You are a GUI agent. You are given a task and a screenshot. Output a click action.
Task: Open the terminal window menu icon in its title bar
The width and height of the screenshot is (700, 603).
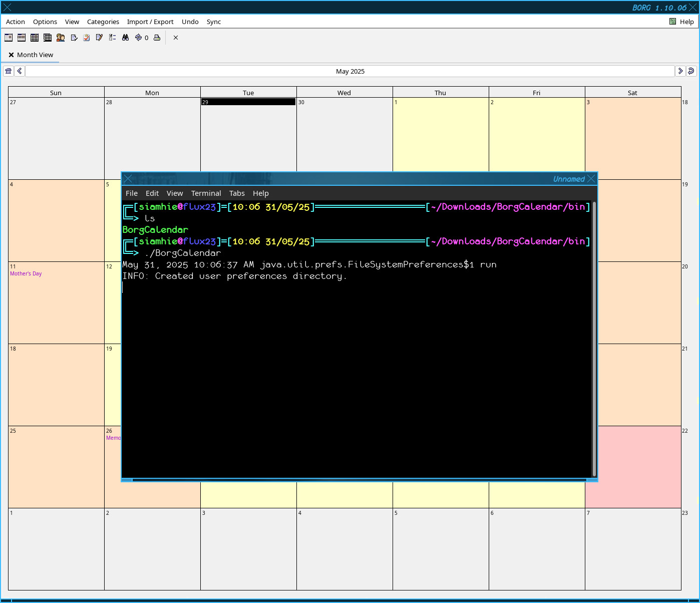pos(128,179)
